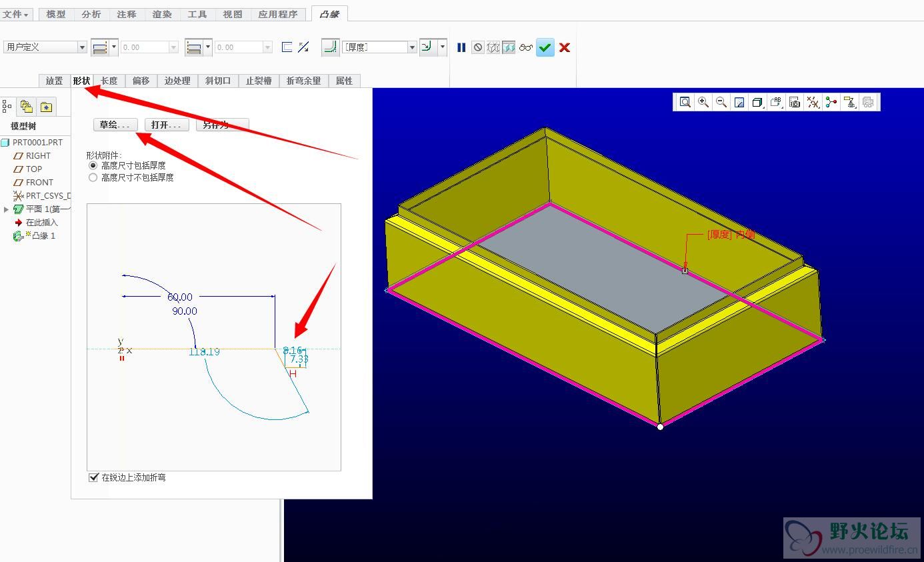This screenshot has width=924, height=562.
Task: Open the favorites panel icon
Action: (46, 106)
